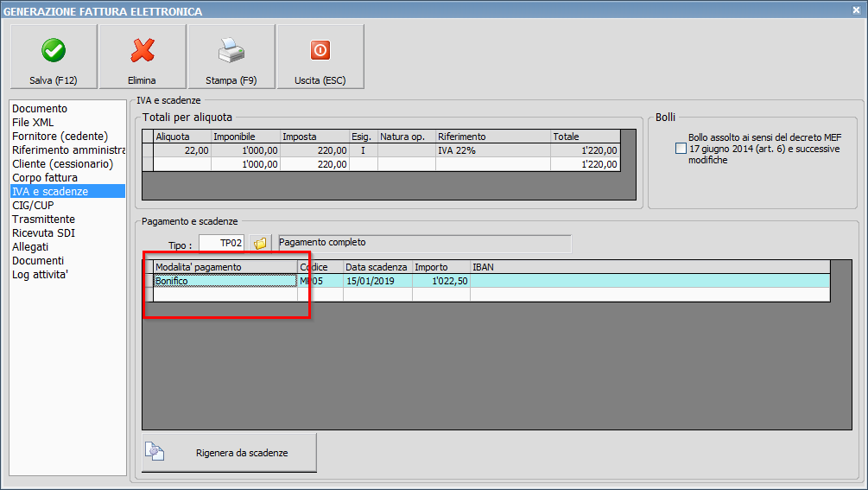Select Log attivita' in the sidebar
The height and width of the screenshot is (490, 868).
(x=67, y=275)
